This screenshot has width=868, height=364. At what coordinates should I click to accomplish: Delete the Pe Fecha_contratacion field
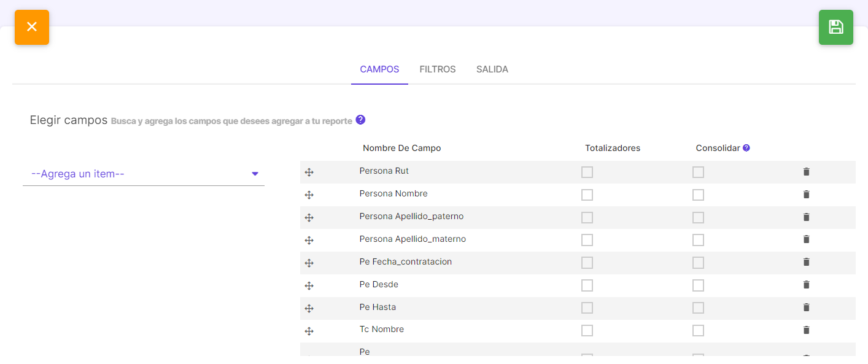[807, 262]
